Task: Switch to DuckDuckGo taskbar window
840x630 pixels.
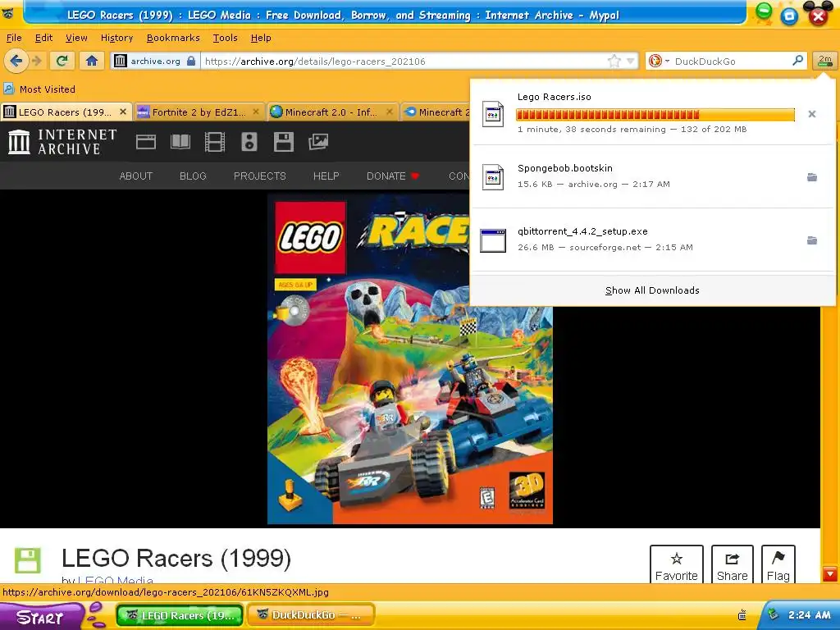Action: pyautogui.click(x=311, y=615)
